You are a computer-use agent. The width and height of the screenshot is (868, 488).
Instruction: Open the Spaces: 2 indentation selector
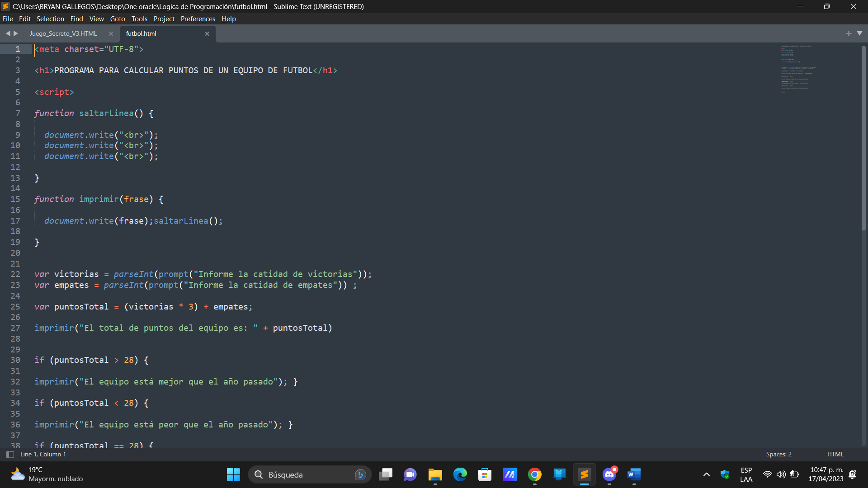pyautogui.click(x=778, y=455)
